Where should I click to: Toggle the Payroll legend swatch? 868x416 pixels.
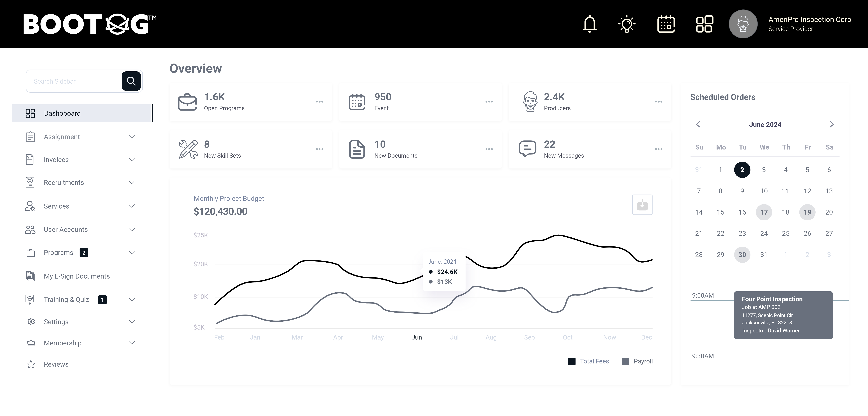click(625, 361)
